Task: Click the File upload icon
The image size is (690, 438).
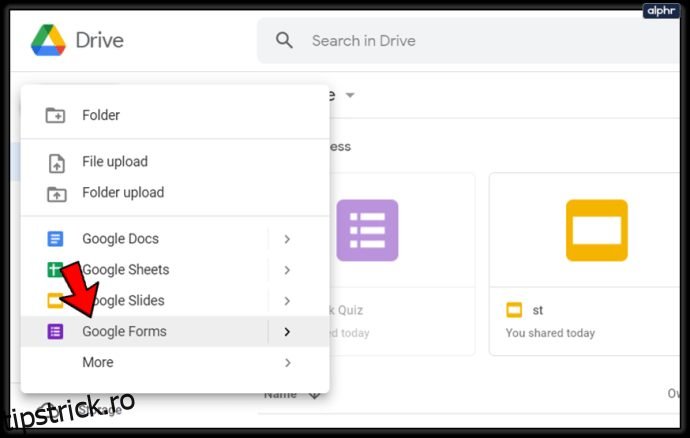Action: coord(56,163)
